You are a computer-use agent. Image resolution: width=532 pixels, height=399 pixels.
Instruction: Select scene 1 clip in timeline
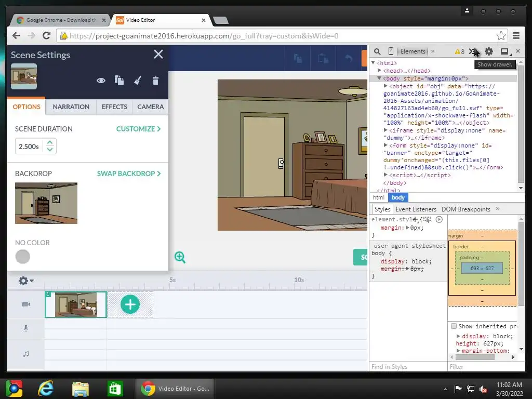click(76, 304)
